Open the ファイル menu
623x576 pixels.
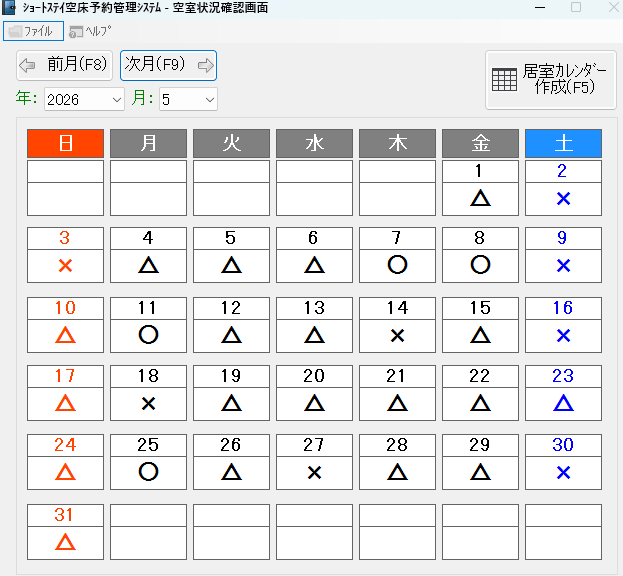33,31
